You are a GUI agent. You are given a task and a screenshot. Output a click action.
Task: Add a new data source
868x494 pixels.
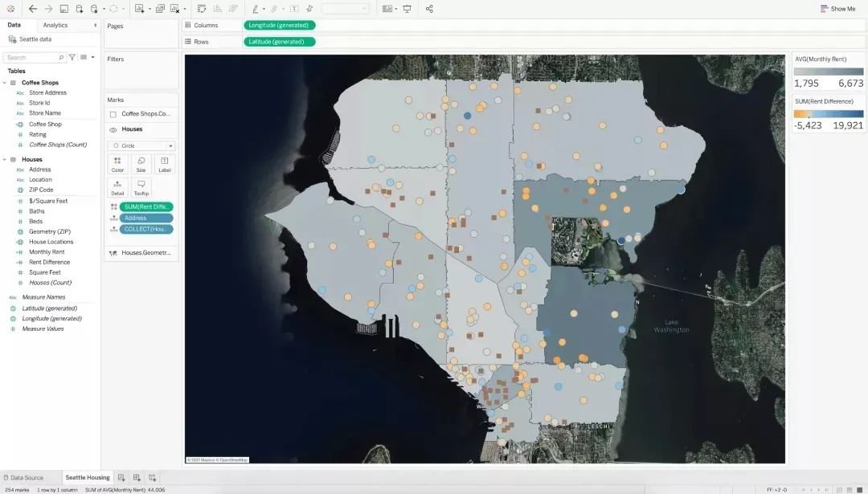pos(79,9)
